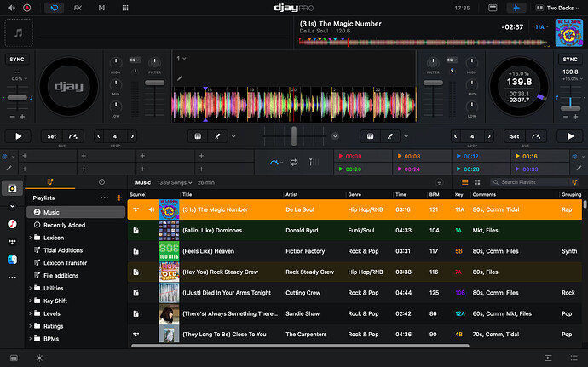
Task: Switch to grid view in library
Action: [x=477, y=182]
